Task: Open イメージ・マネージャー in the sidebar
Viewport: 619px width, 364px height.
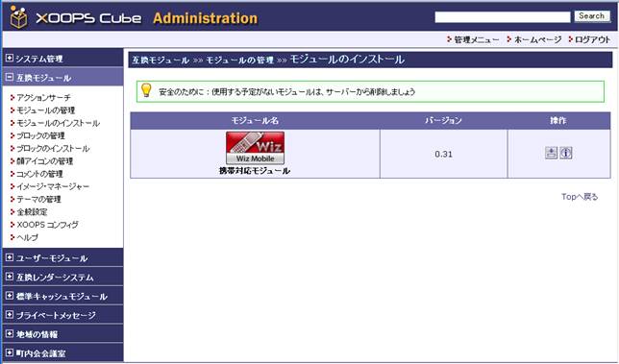Action: tap(53, 186)
